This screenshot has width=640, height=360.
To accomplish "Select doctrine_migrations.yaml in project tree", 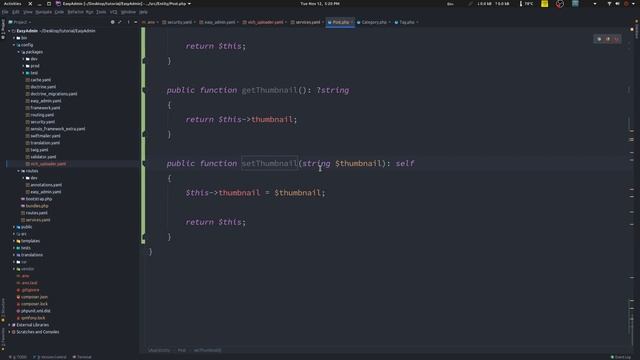I will [x=54, y=94].
